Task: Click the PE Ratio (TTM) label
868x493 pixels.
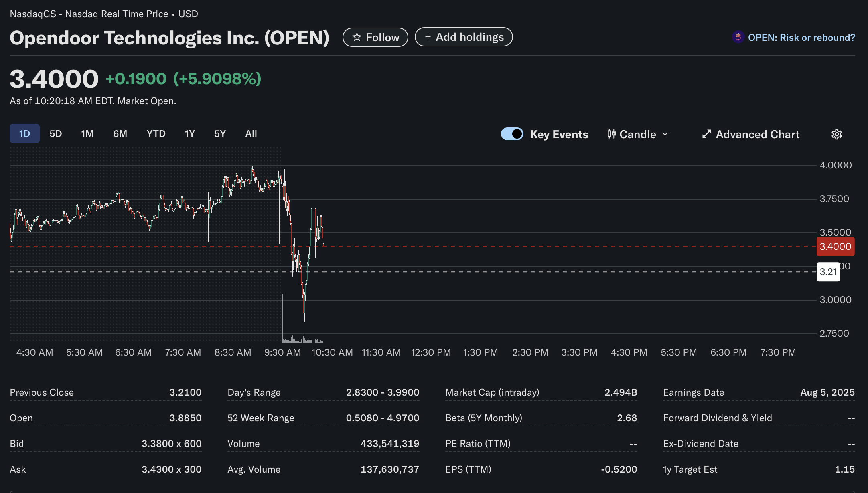Action: (478, 444)
